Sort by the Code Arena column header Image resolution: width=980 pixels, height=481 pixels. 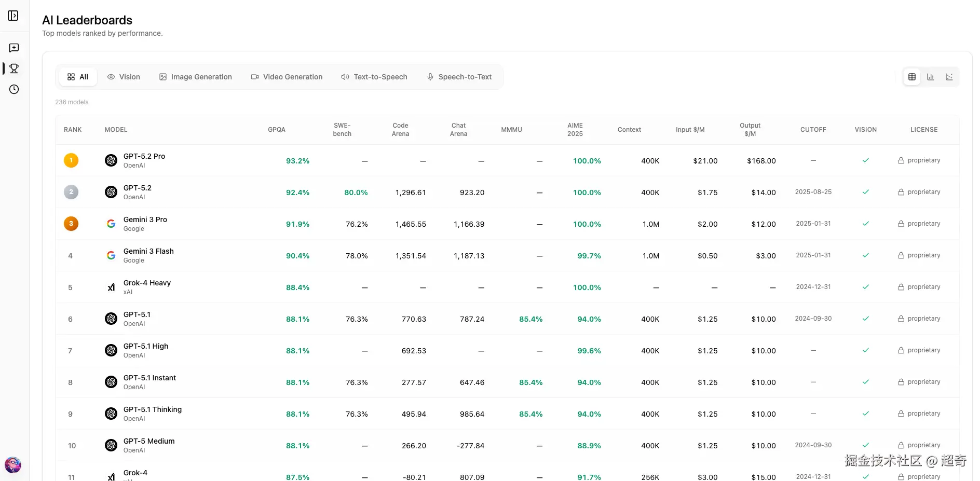tap(400, 130)
